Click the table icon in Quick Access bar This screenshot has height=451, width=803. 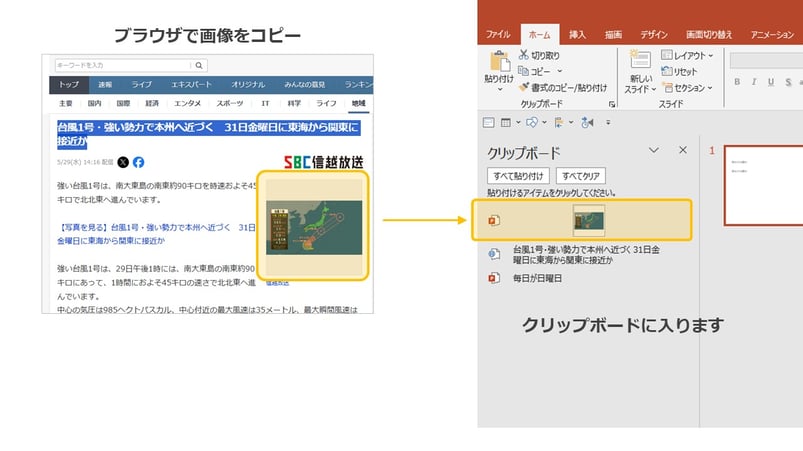click(505, 122)
